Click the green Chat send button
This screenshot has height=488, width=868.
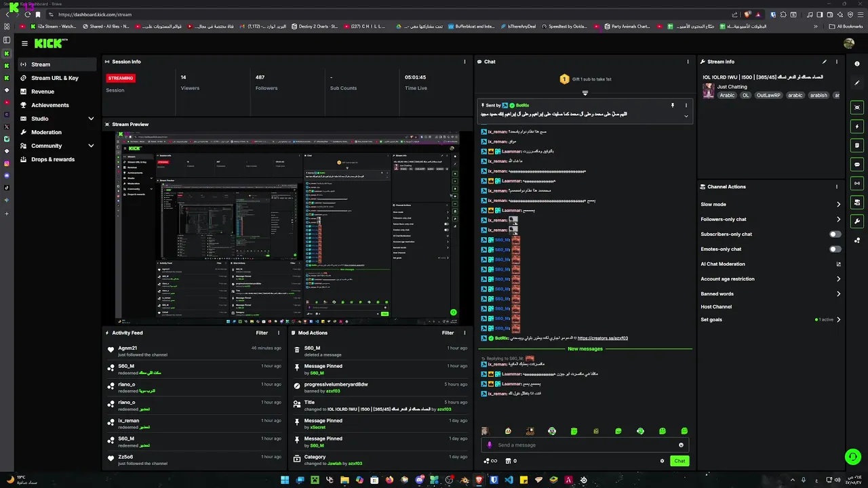(x=679, y=461)
